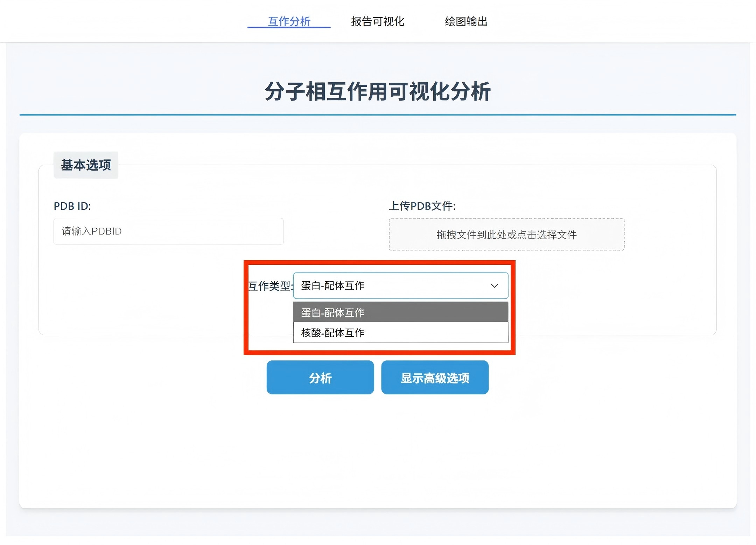Viewport: 756px width, 545px height.
Task: Go to the 绘图输出 tab
Action: click(466, 22)
